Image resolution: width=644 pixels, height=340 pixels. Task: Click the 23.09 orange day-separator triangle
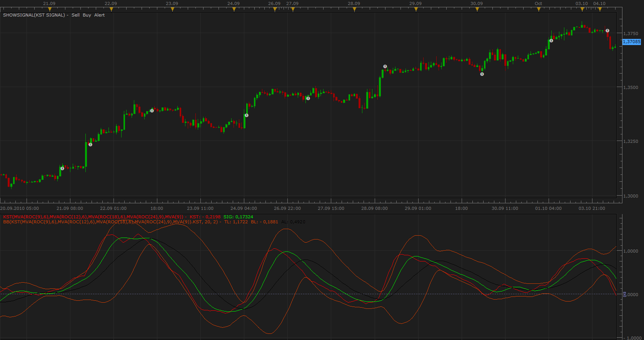172,10
